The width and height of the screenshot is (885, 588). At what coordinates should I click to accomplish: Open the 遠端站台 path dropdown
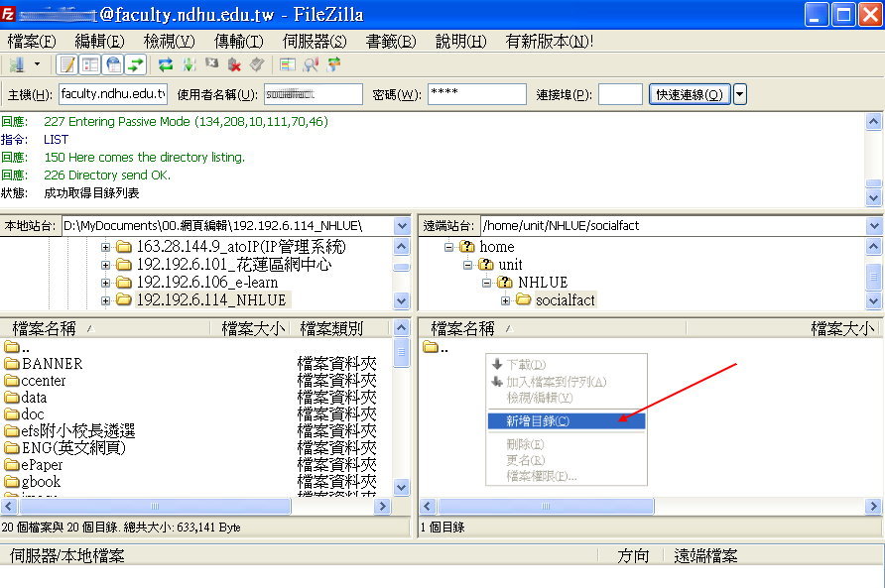click(873, 226)
